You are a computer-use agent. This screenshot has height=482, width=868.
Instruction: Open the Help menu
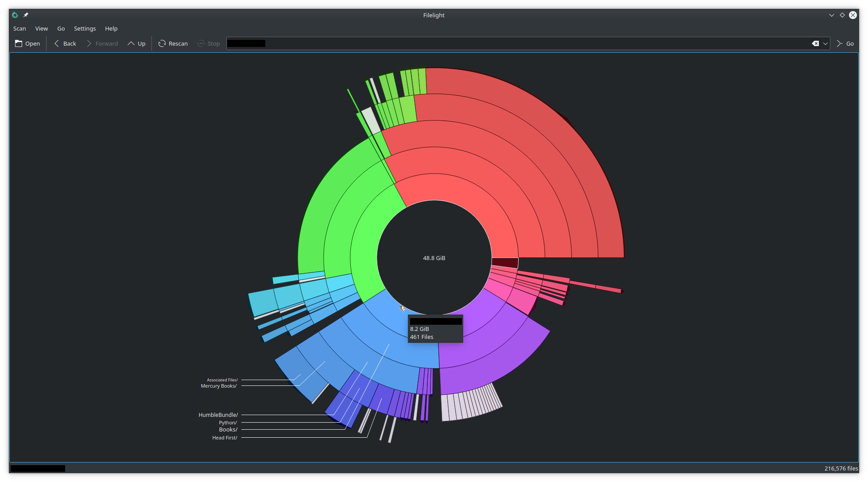coord(111,28)
